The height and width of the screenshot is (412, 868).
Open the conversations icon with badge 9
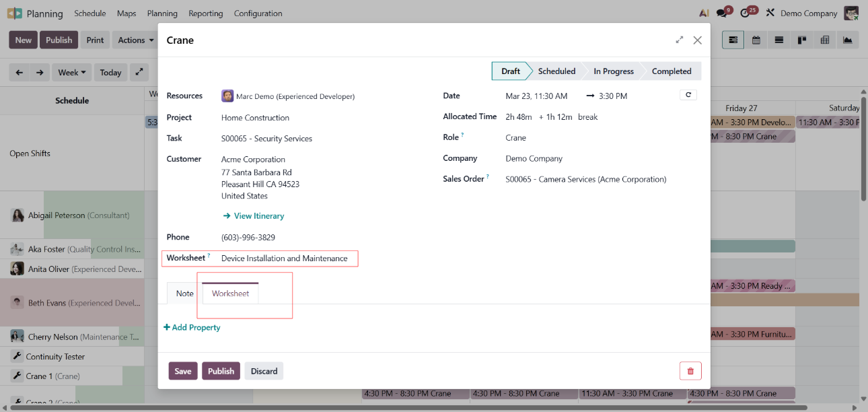(x=722, y=13)
